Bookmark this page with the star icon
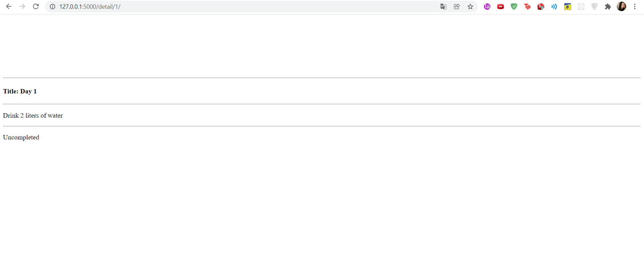The width and height of the screenshot is (644, 257). click(x=470, y=6)
